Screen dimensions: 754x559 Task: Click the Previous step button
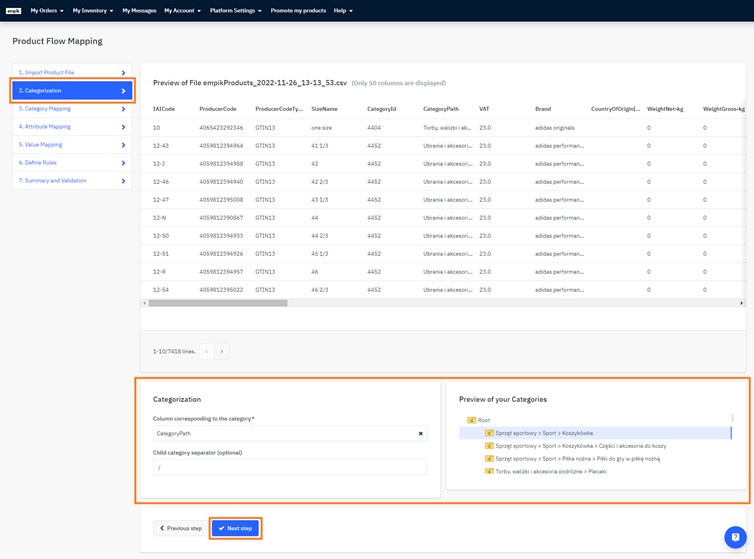click(x=181, y=528)
